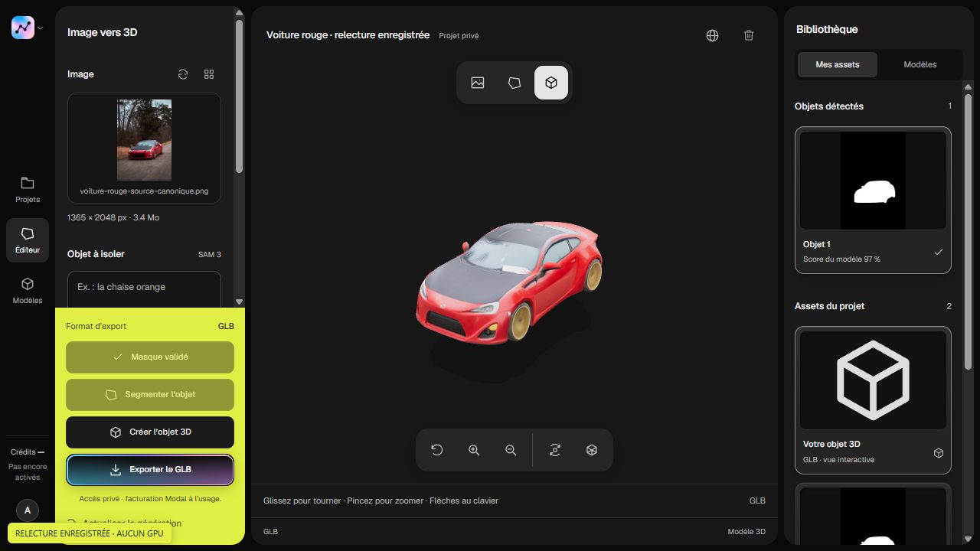
Task: Switch to the image view tab in viewer
Action: 478,83
